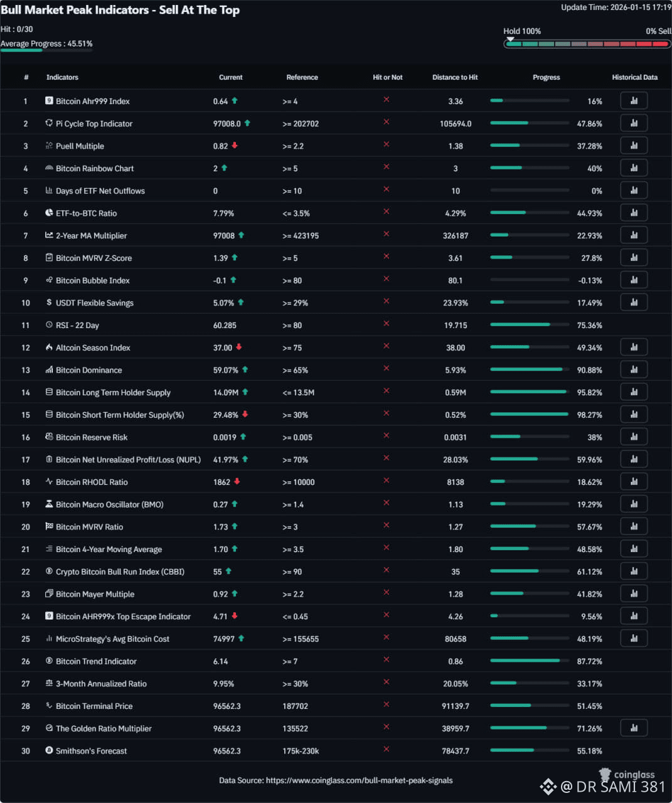The width and height of the screenshot is (672, 803).
Task: Open historical data chart for Bitcoin Bubble Index
Action: 634,280
